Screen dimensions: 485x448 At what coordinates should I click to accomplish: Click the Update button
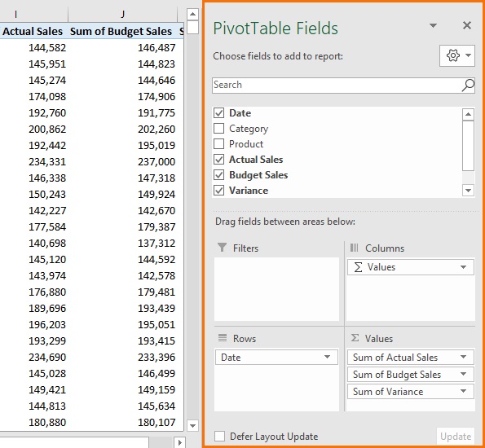[x=456, y=437]
